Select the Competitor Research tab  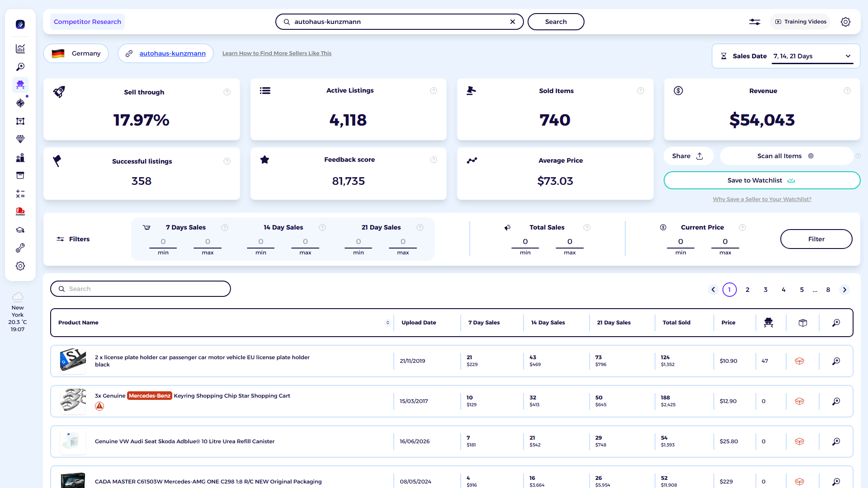click(87, 22)
